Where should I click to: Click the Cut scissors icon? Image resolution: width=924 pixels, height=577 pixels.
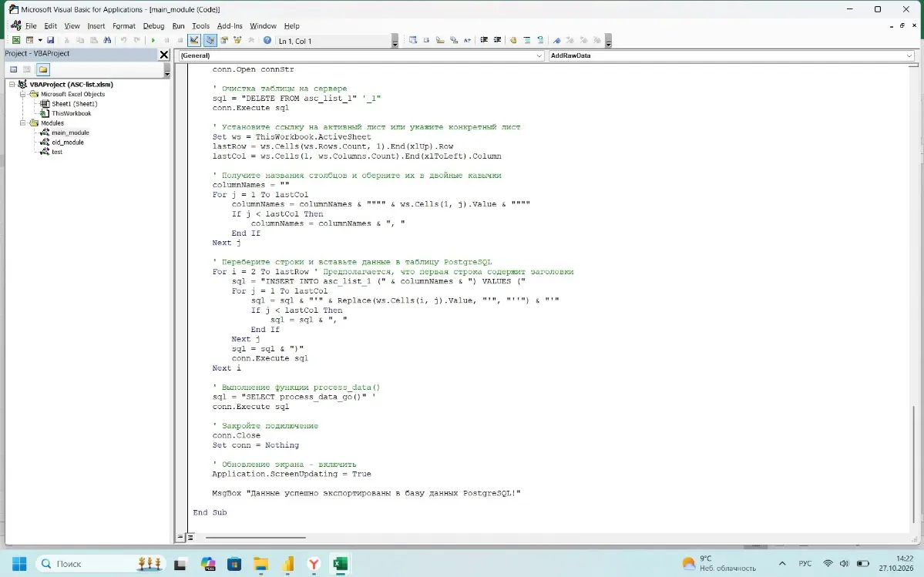point(66,40)
